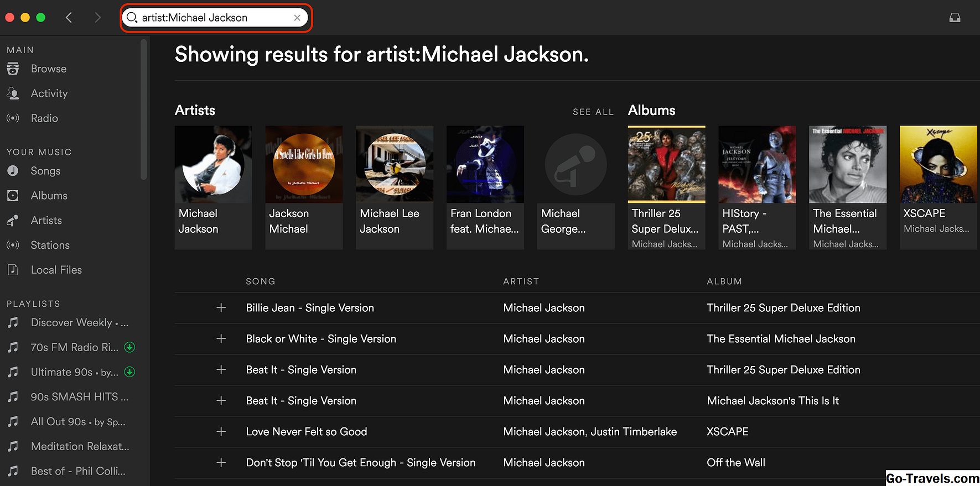Click the sidebar vertical scrollbar
The height and width of the screenshot is (486, 980).
coord(144,111)
